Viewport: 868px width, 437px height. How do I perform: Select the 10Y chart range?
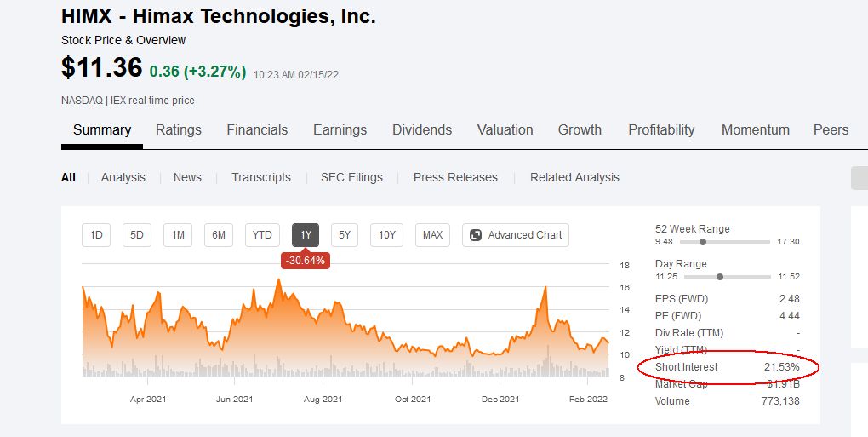[386, 235]
